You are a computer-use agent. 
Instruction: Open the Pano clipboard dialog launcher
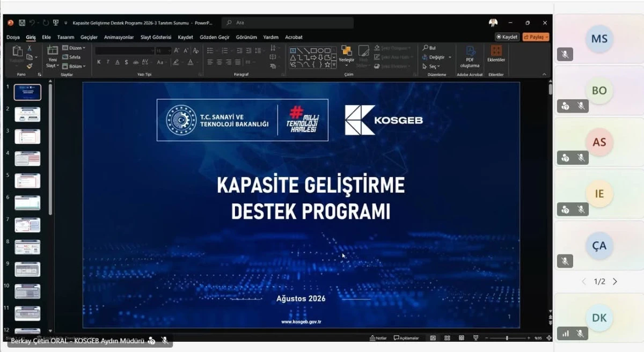[x=39, y=75]
